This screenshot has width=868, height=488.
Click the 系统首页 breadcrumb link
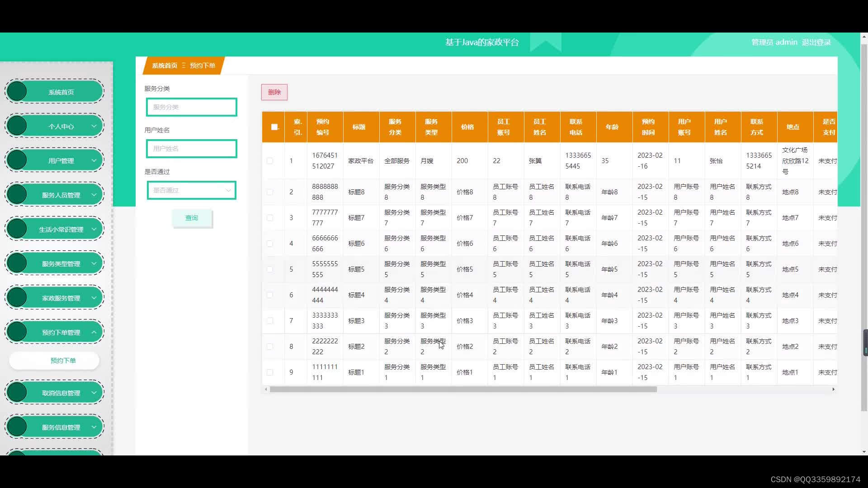pyautogui.click(x=165, y=66)
